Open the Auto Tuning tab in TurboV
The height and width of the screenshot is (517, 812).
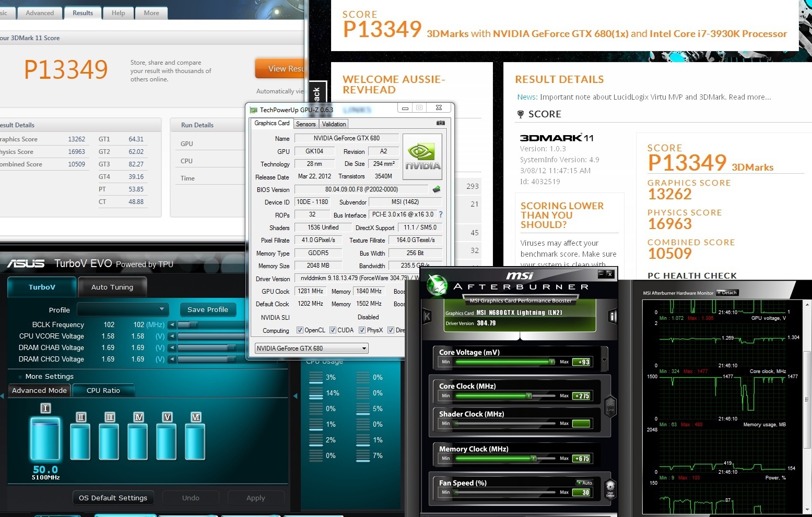[112, 287]
